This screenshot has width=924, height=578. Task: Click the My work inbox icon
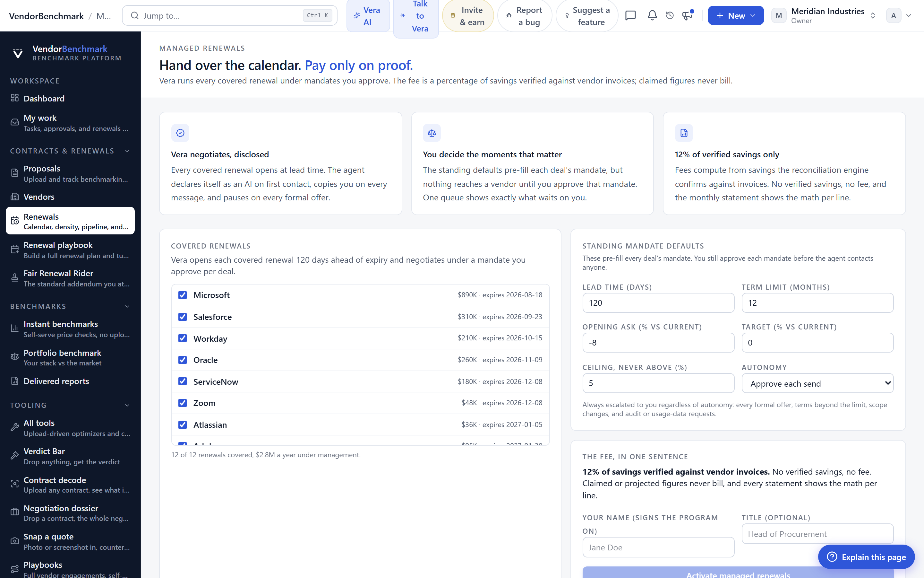pyautogui.click(x=14, y=123)
